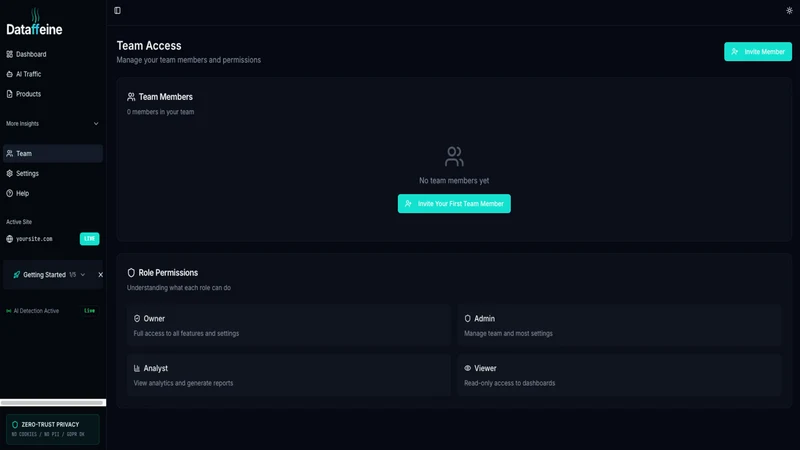The image size is (800, 450).
Task: Click Invite Your First Team Member
Action: (454, 204)
